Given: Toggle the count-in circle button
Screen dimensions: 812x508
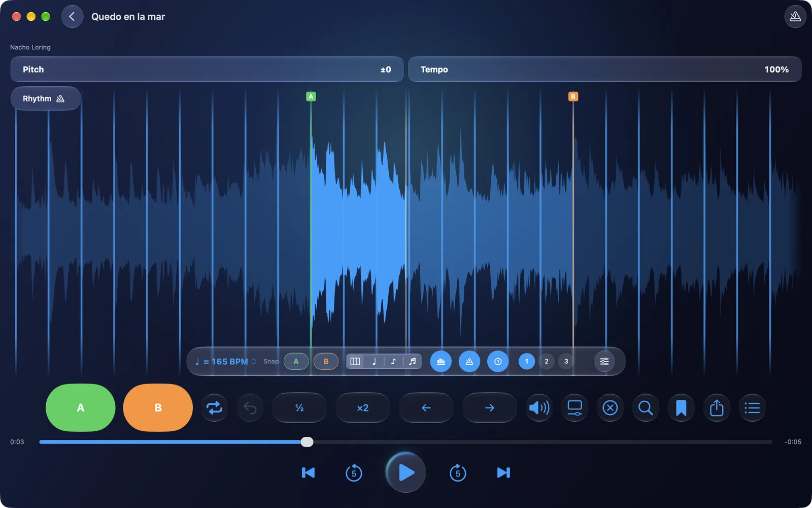Looking at the screenshot, I should click(498, 361).
